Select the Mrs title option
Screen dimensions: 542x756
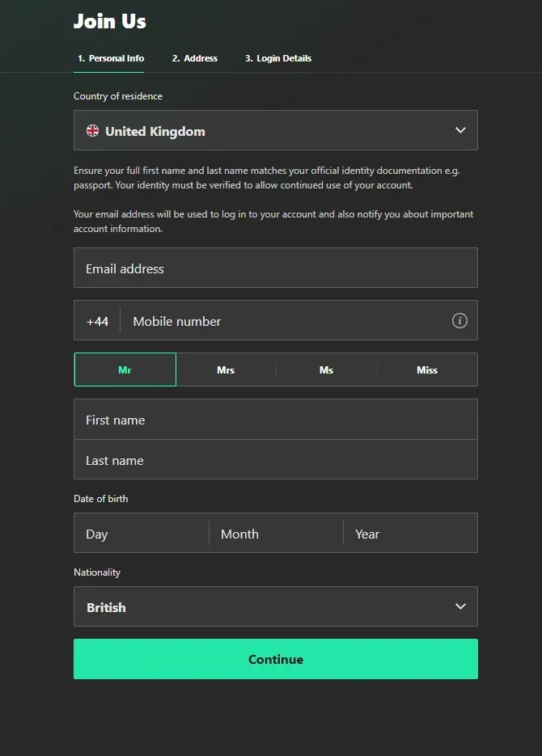pos(226,370)
